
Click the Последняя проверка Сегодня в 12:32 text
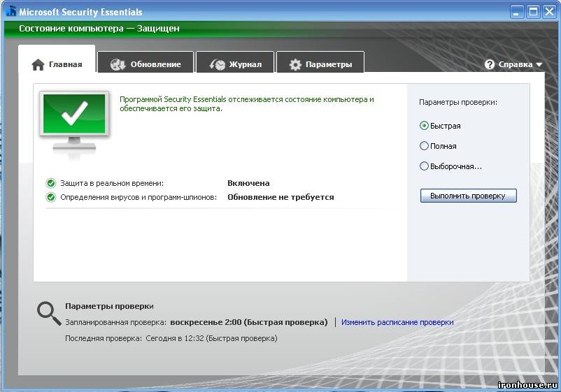(171, 338)
